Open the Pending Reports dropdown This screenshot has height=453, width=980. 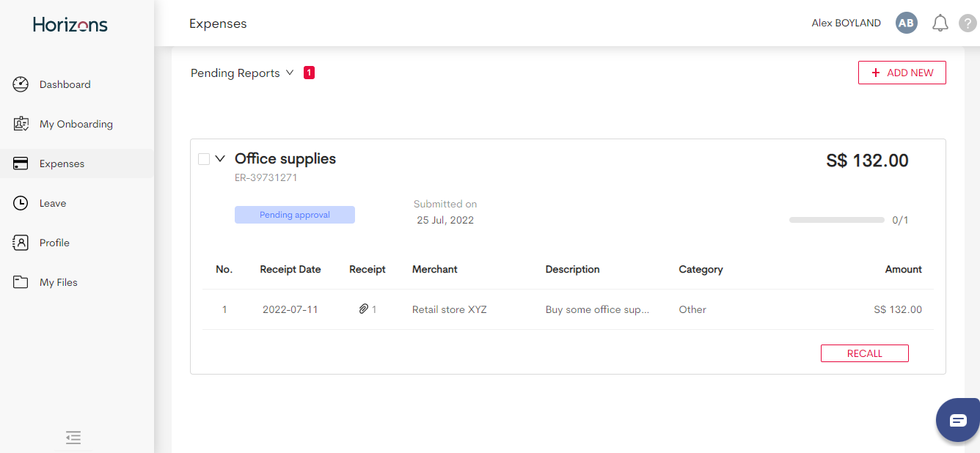242,73
